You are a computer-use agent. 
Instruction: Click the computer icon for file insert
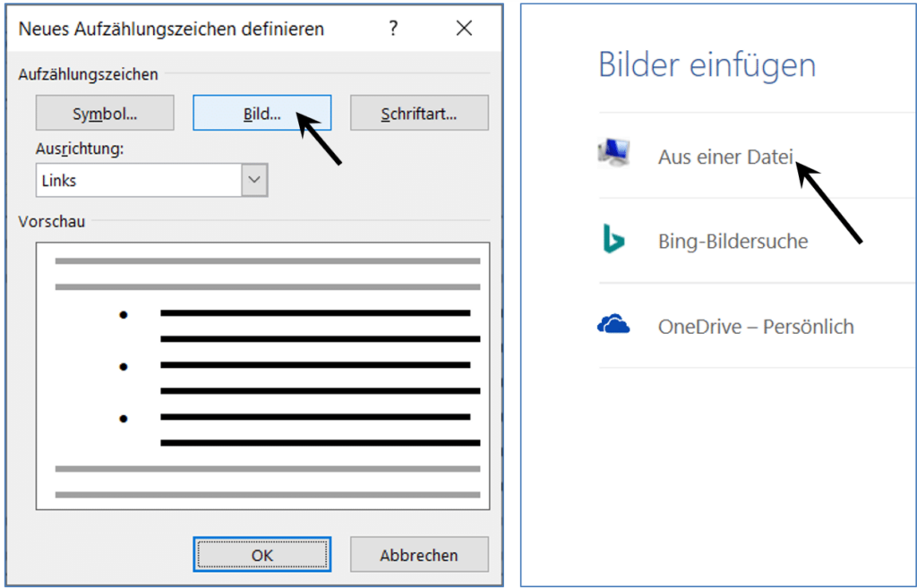tap(614, 154)
